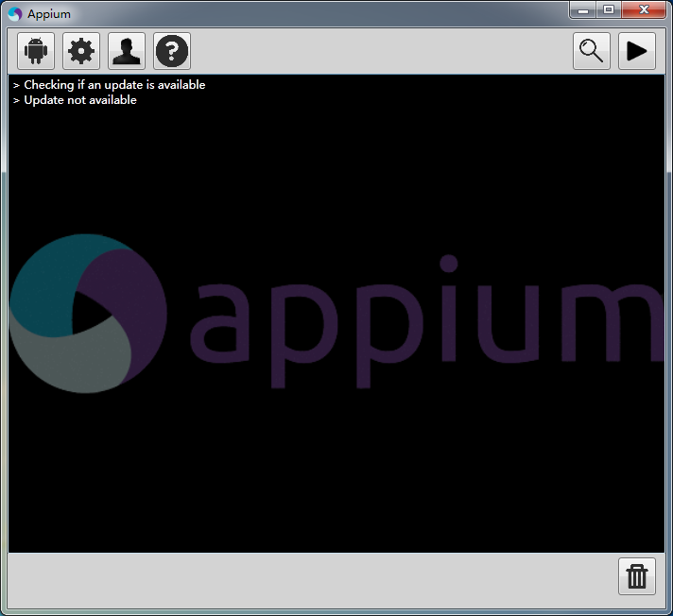Open Developer Settings person icon

tap(127, 51)
